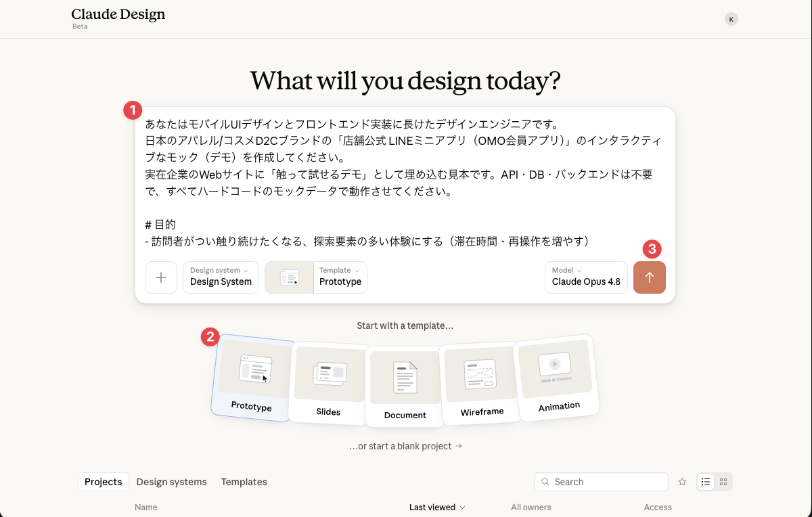Select the Animation template card
The height and width of the screenshot is (517, 812).
point(557,378)
